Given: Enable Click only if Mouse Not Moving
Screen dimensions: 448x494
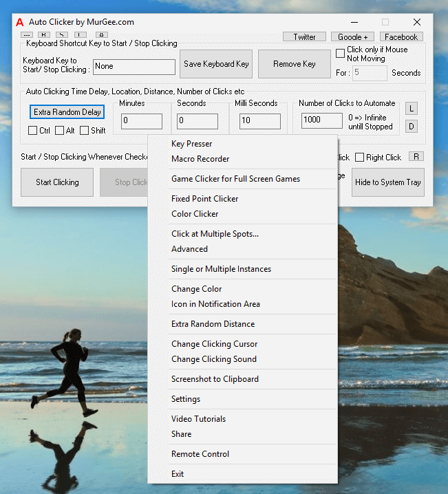Looking at the screenshot, I should click(x=340, y=53).
